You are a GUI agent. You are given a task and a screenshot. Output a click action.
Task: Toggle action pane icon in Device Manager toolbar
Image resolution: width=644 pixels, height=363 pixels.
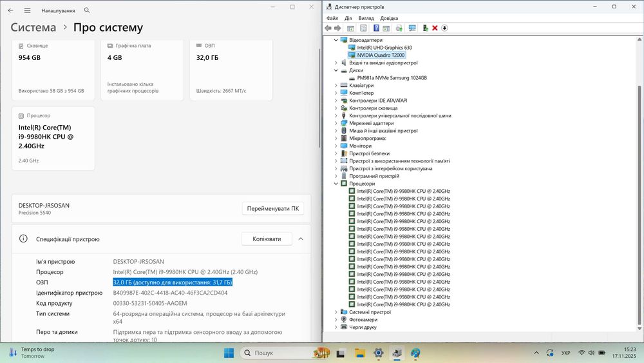coord(386,28)
